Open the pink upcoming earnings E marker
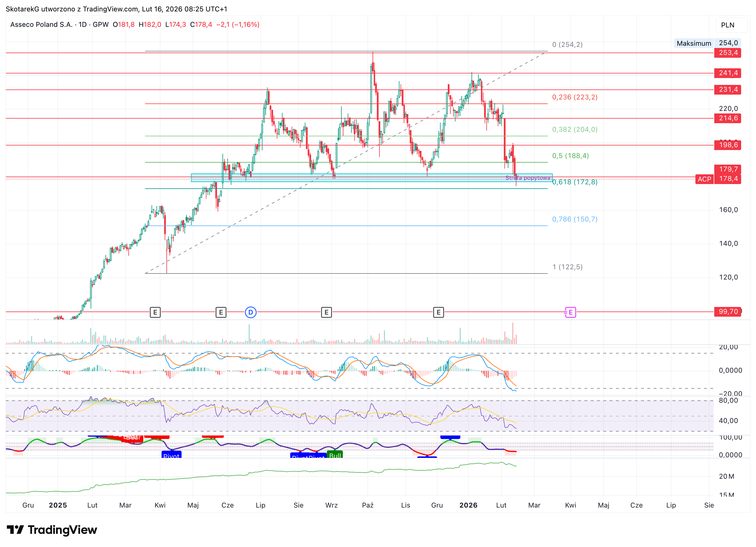756x547 pixels. 570,312
